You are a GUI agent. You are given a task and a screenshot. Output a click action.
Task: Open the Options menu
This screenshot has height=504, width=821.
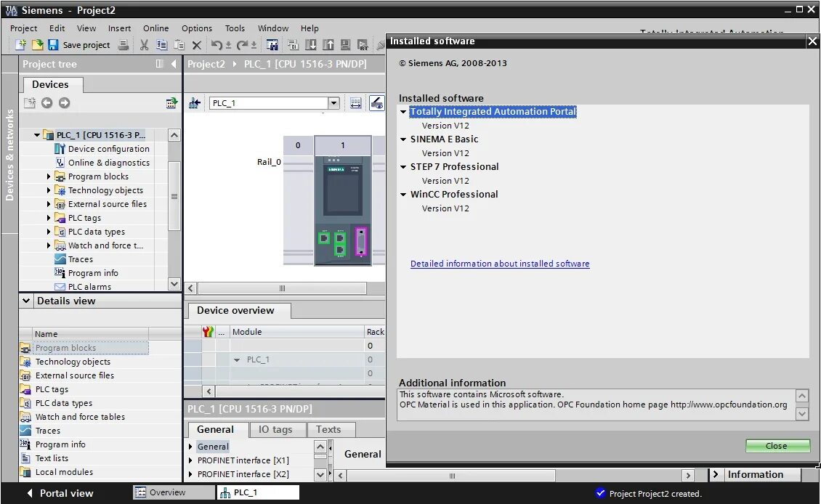tap(197, 28)
